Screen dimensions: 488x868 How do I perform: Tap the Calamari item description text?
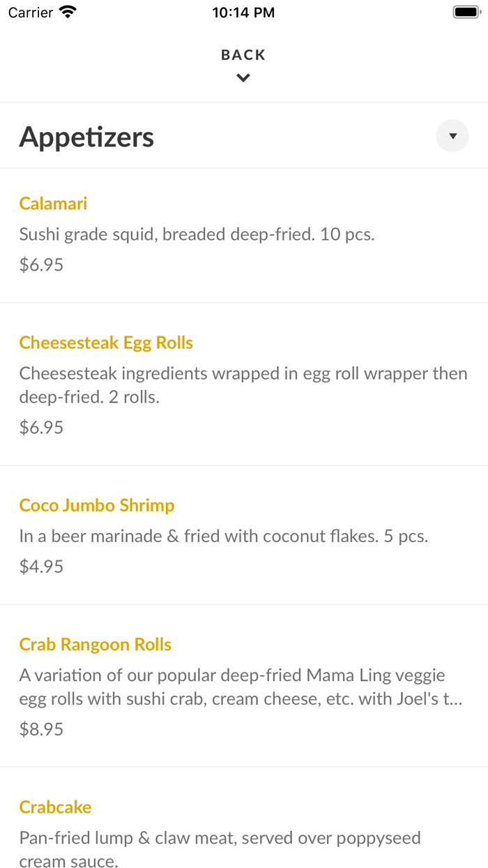coord(197,234)
